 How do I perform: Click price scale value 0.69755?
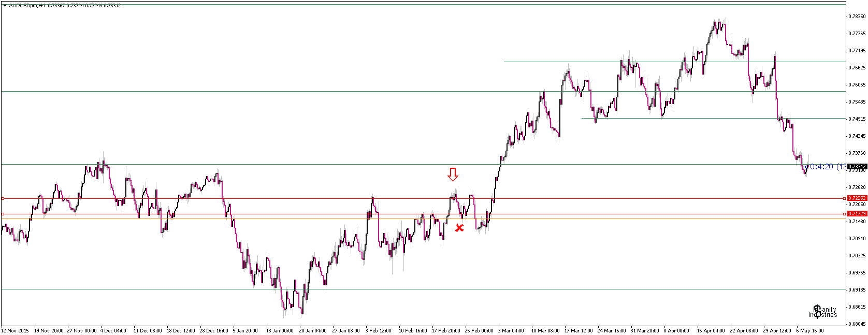(858, 273)
